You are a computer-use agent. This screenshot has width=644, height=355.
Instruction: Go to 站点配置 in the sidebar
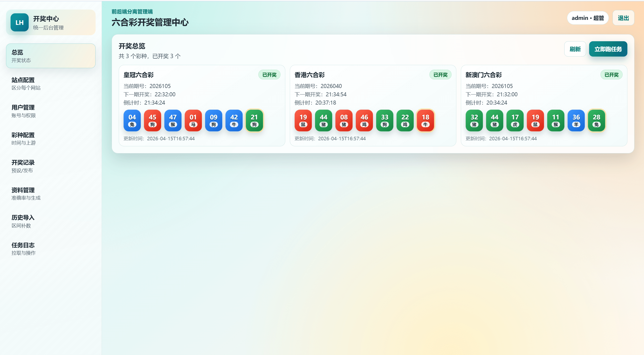(51, 83)
